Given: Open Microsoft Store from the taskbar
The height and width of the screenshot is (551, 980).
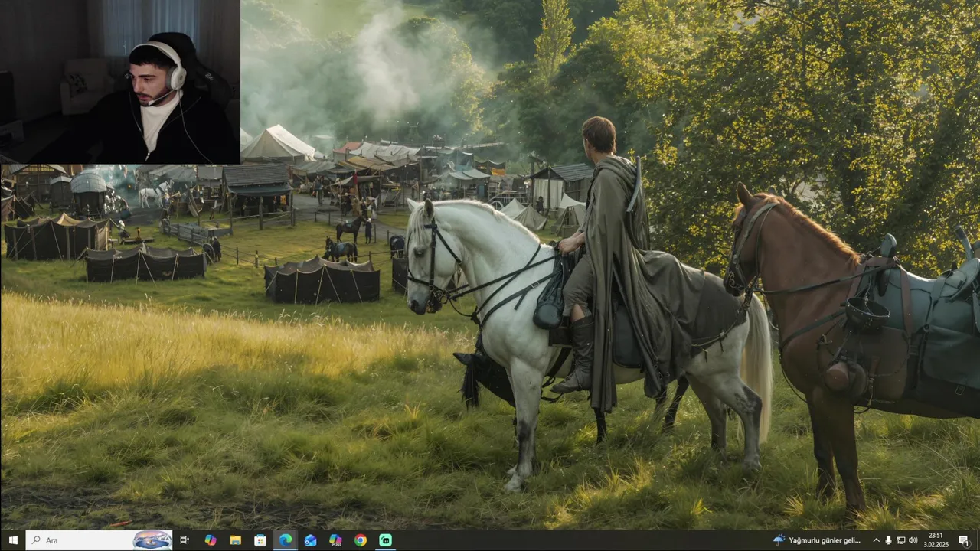Looking at the screenshot, I should pyautogui.click(x=260, y=540).
